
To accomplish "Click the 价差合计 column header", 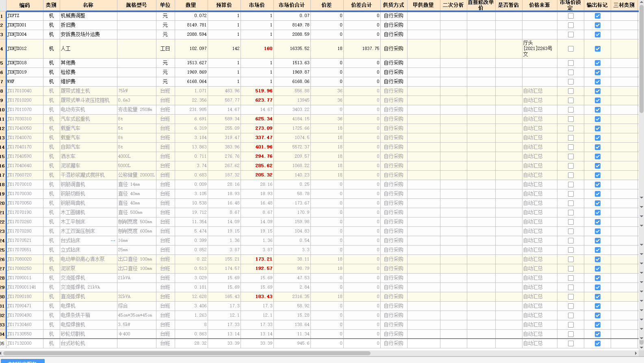I will click(x=362, y=5).
